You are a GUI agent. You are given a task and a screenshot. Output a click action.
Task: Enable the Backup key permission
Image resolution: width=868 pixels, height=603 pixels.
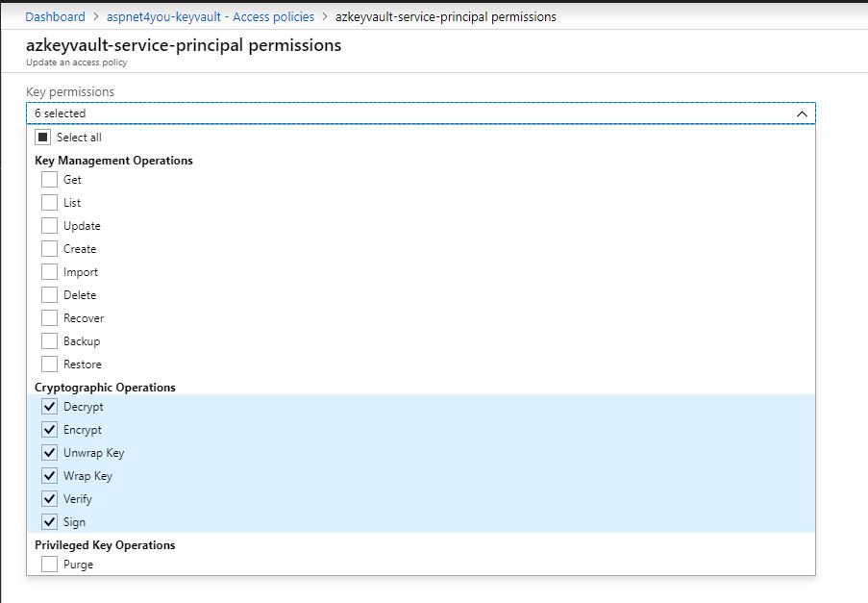(x=50, y=341)
